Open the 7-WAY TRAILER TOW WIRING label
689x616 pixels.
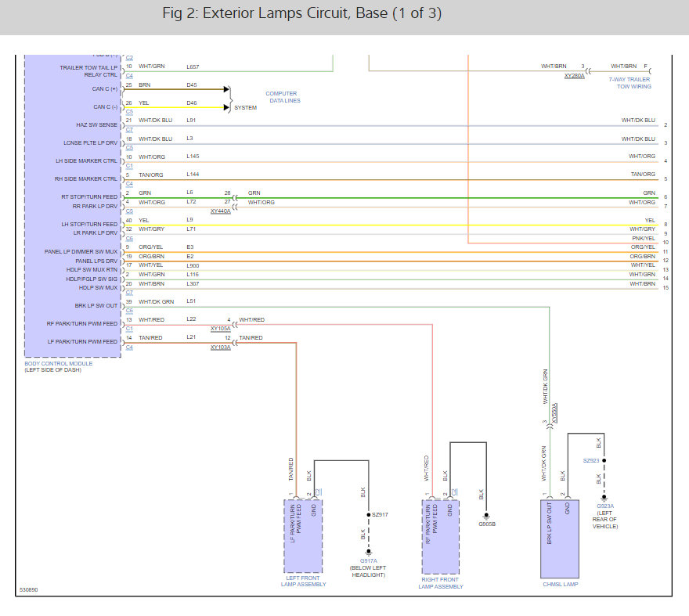(629, 83)
